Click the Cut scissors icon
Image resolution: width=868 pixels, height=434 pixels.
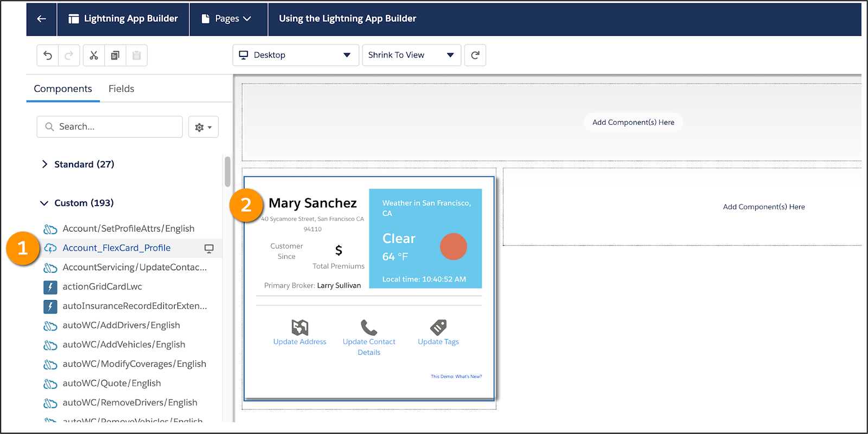coord(94,55)
